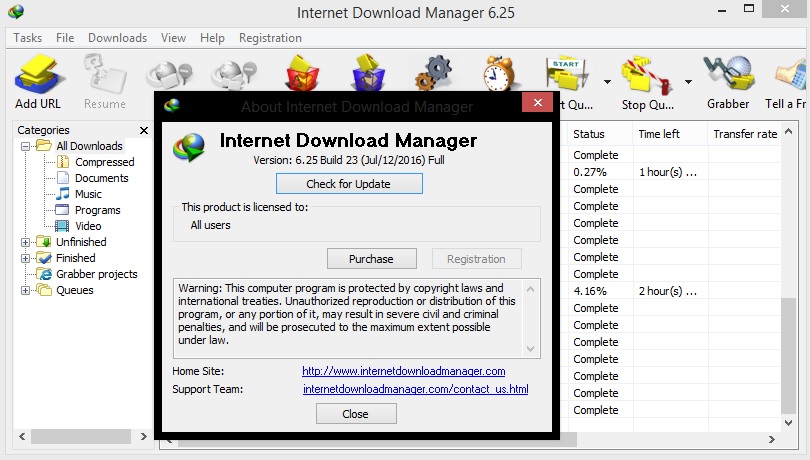
Task: Click the warning text scroll up arrow
Action: click(x=531, y=289)
